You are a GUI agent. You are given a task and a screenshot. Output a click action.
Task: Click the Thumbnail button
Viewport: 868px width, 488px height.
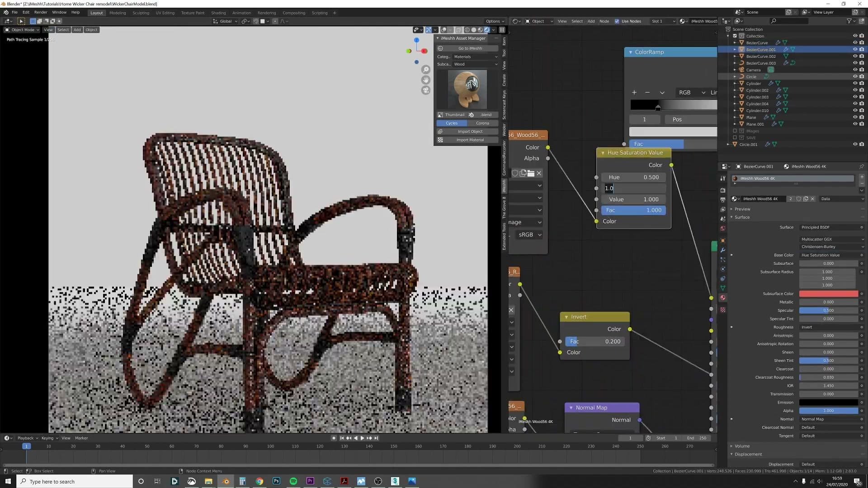click(451, 115)
